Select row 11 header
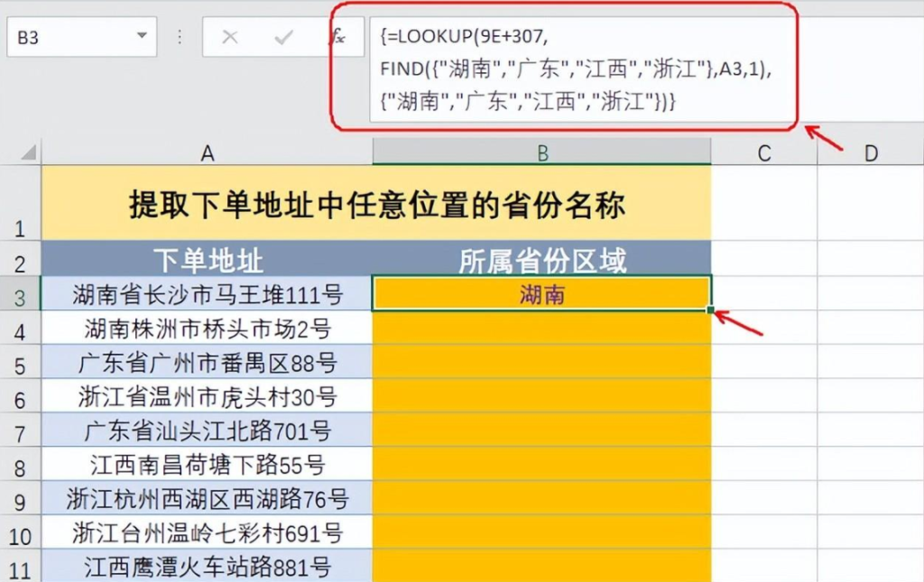Screen dimensions: 924x582 click(x=20, y=566)
